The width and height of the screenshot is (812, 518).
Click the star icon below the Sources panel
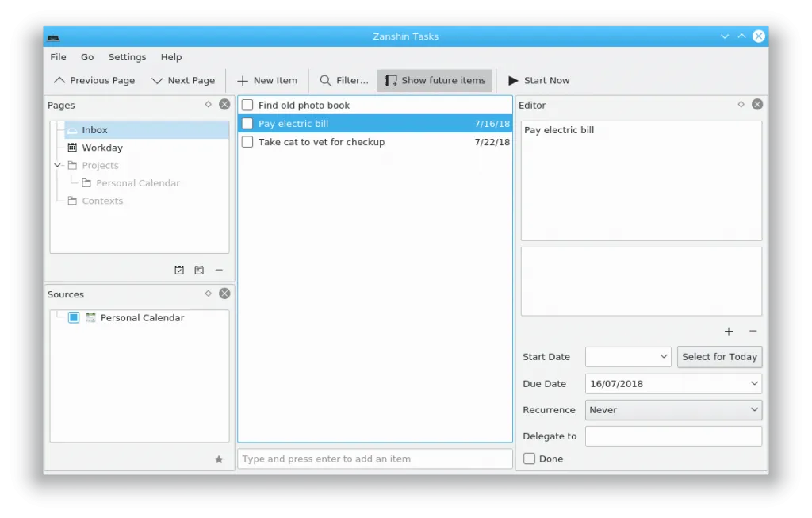(219, 459)
